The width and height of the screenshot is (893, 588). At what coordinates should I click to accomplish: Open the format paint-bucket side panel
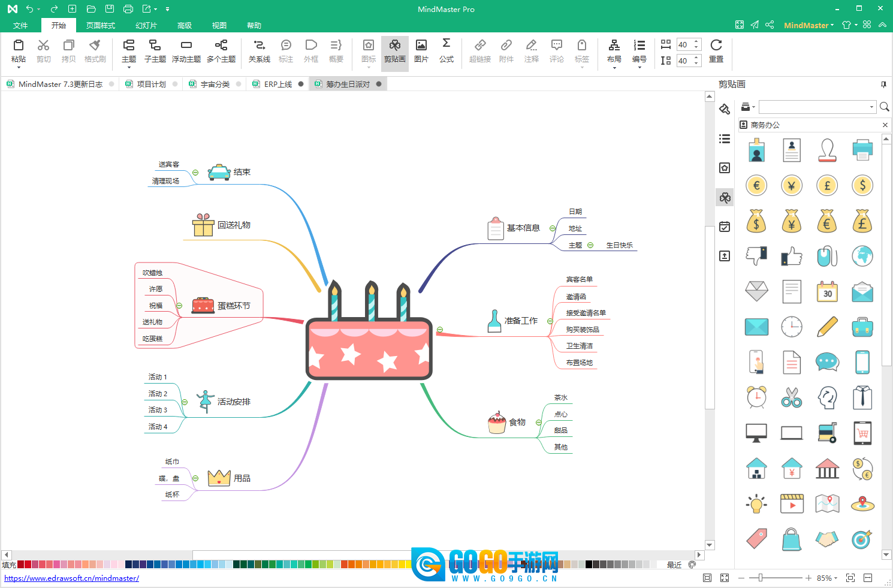725,109
